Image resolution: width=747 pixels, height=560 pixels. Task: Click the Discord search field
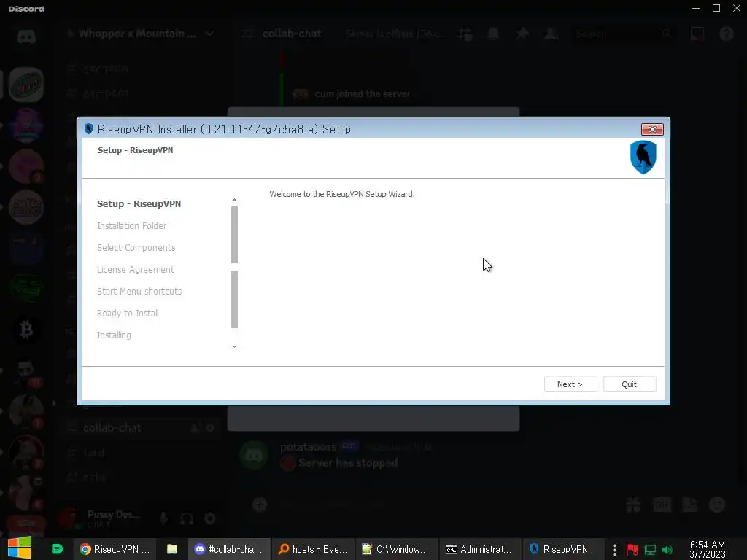623,34
